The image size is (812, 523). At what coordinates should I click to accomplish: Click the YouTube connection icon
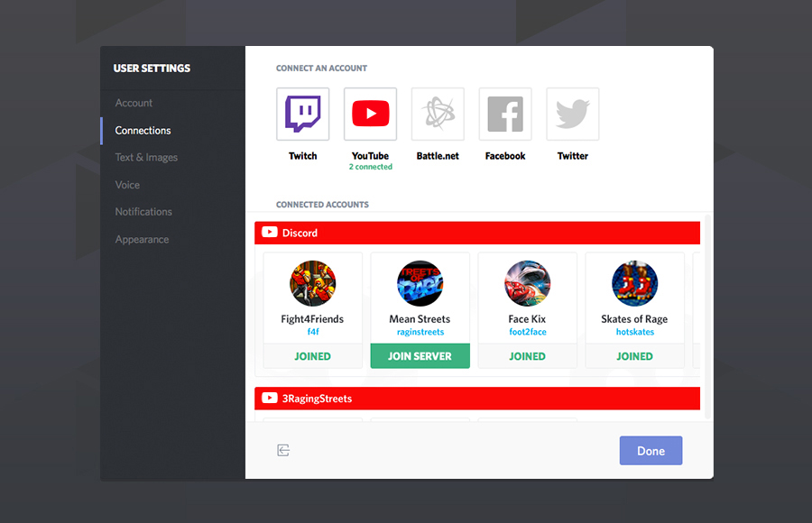[x=370, y=115]
